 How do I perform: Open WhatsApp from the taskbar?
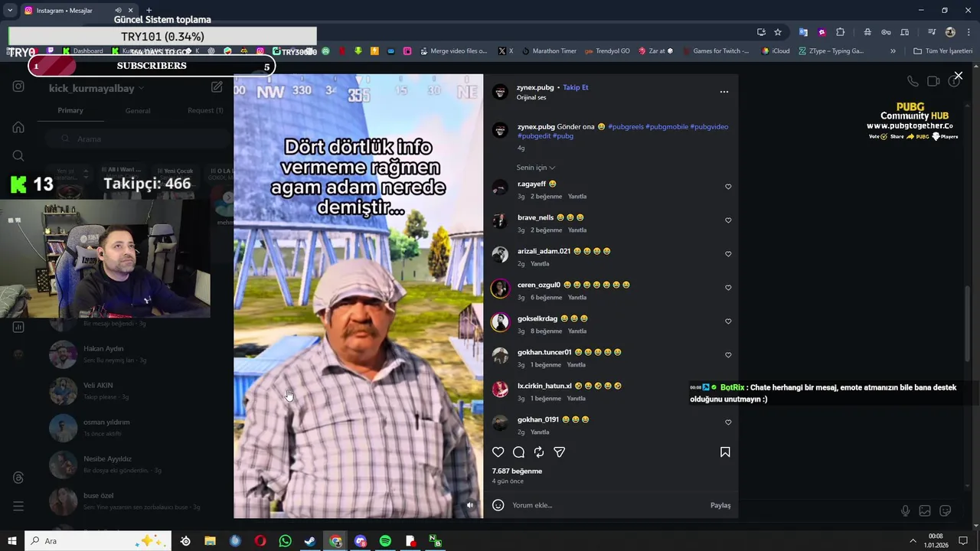pyautogui.click(x=285, y=541)
